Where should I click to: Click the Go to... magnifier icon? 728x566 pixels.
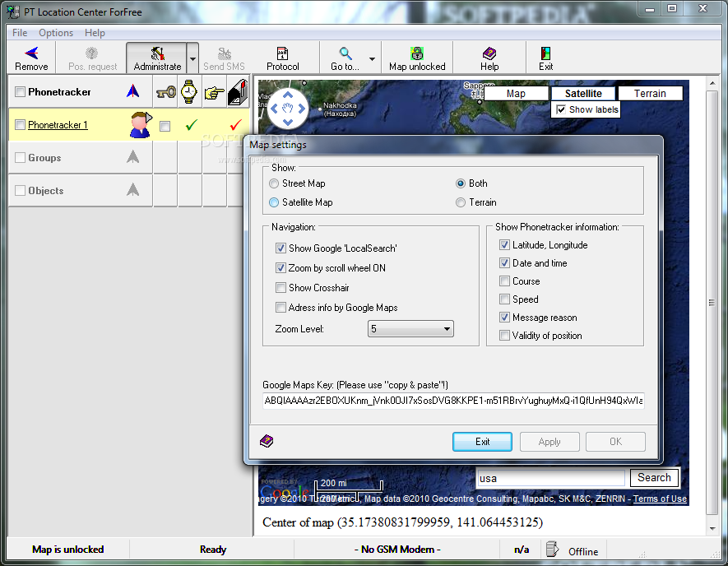pos(345,53)
